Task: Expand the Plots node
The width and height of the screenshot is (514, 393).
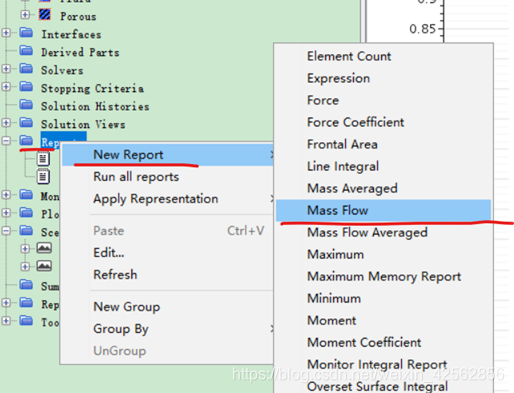Action: click(6, 213)
